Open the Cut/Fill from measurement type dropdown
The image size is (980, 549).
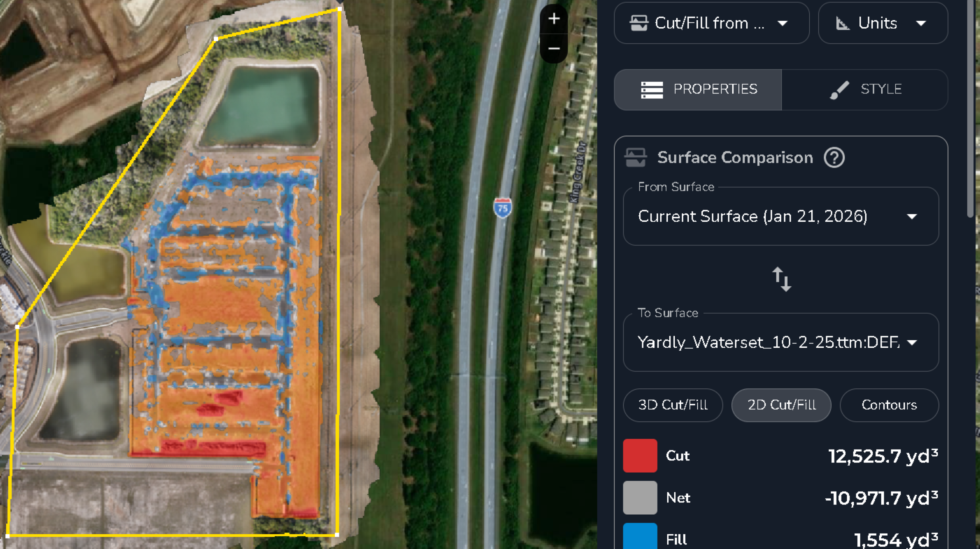(711, 23)
